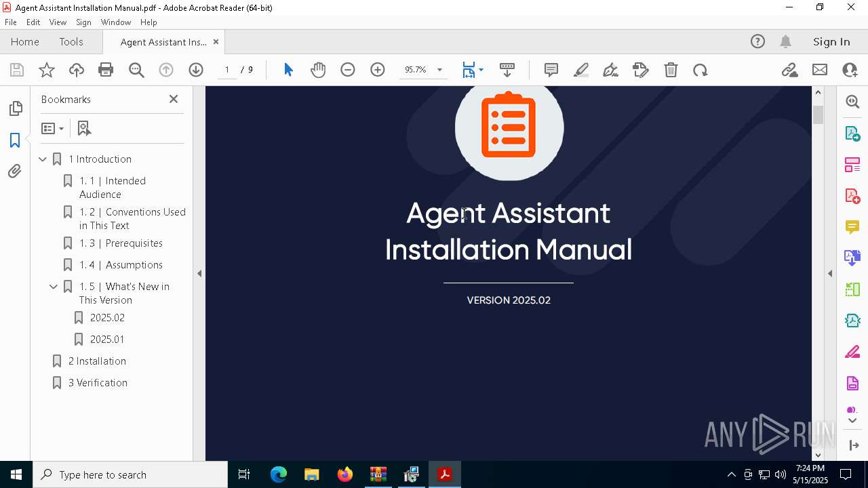This screenshot has height=488, width=868.
Task: Add a sticky note comment
Action: (551, 70)
